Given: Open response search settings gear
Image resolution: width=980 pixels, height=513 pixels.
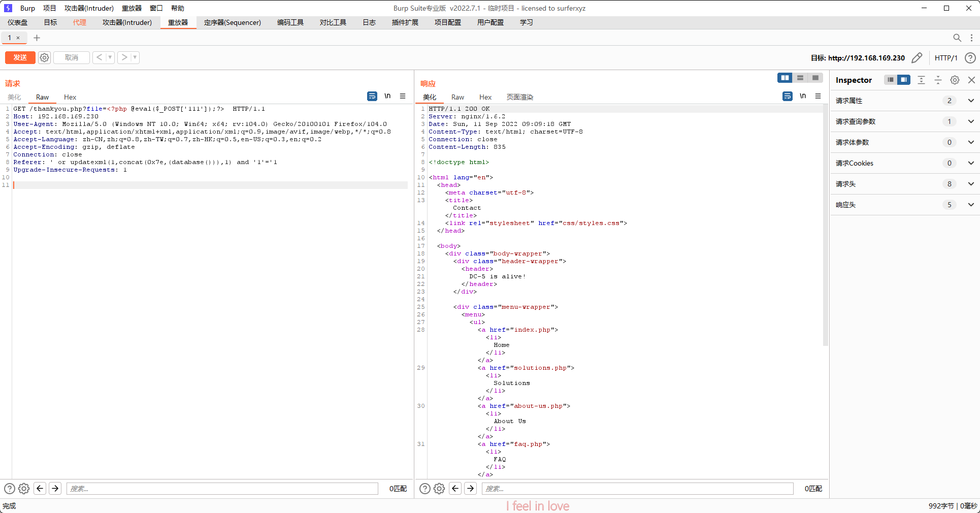Looking at the screenshot, I should pyautogui.click(x=439, y=489).
